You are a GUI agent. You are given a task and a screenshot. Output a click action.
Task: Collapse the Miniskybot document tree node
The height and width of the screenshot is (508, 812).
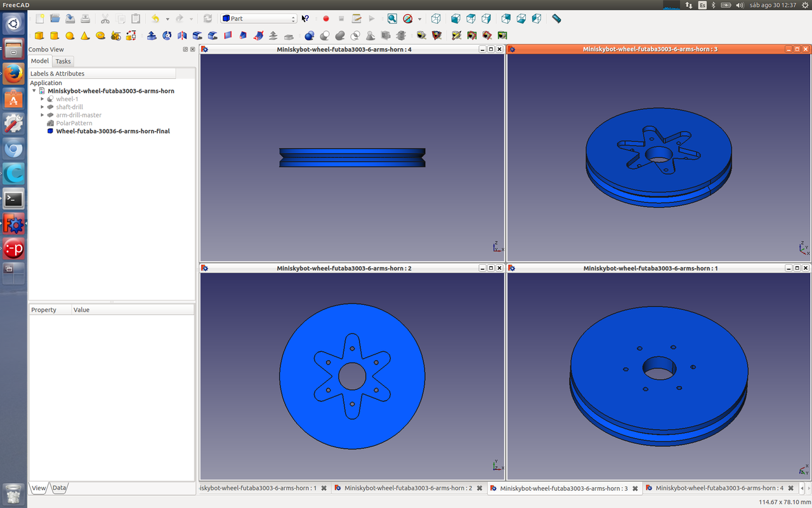[34, 91]
